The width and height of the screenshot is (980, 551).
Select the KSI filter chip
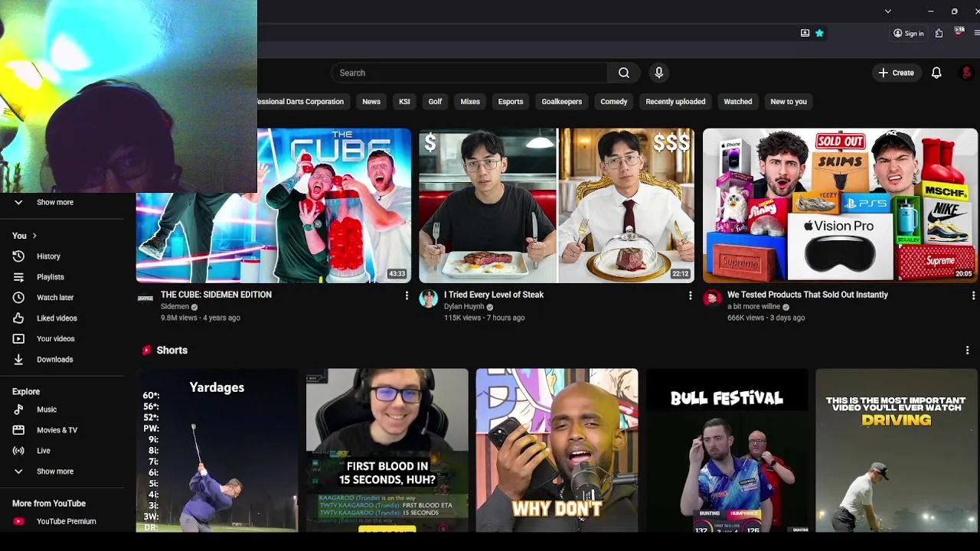(404, 102)
